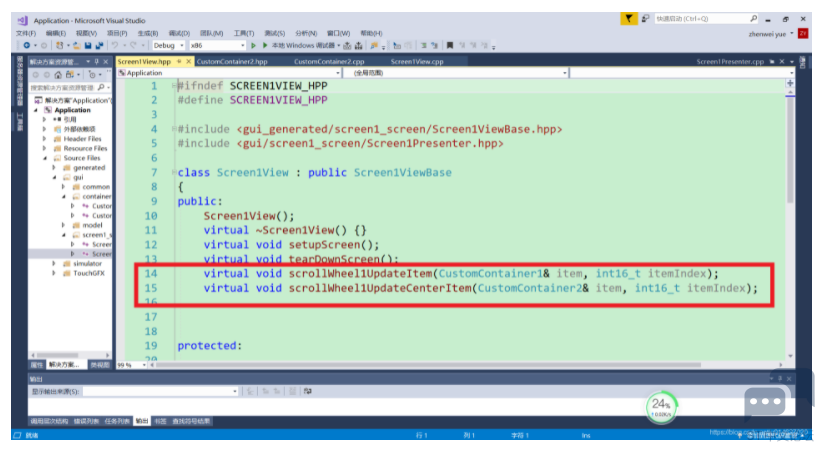Click the start debugging green arrow
Screen dimensions: 823x451
tap(254, 45)
